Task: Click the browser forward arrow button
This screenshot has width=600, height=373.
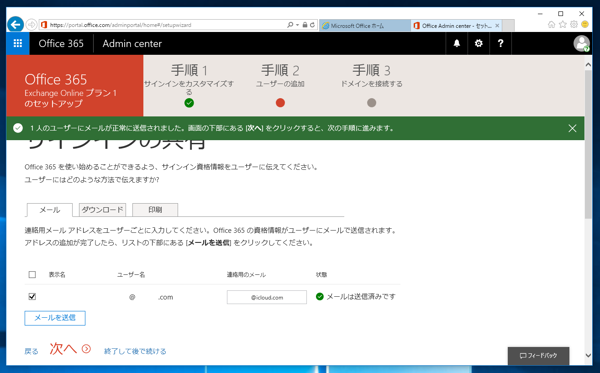Action: point(31,25)
